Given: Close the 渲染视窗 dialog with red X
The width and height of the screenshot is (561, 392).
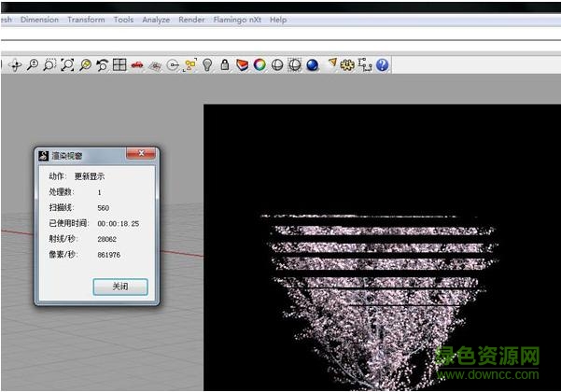Looking at the screenshot, I should [x=142, y=154].
